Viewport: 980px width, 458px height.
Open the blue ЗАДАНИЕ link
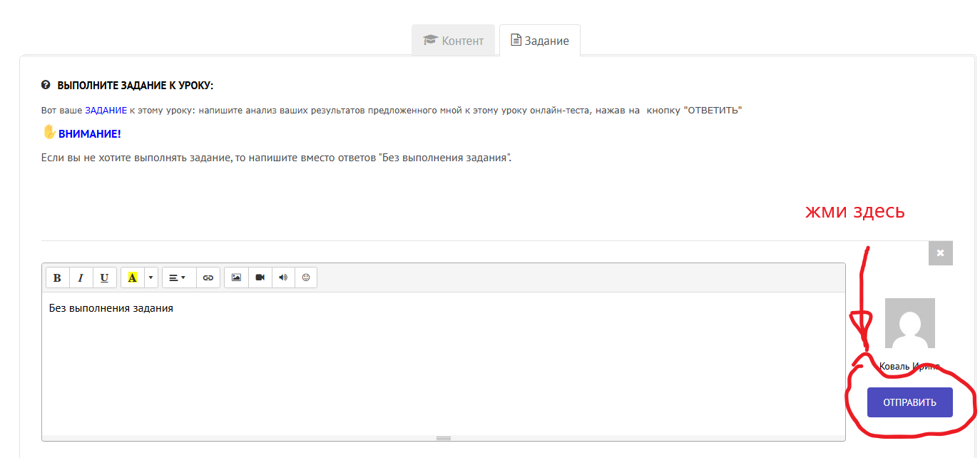106,111
